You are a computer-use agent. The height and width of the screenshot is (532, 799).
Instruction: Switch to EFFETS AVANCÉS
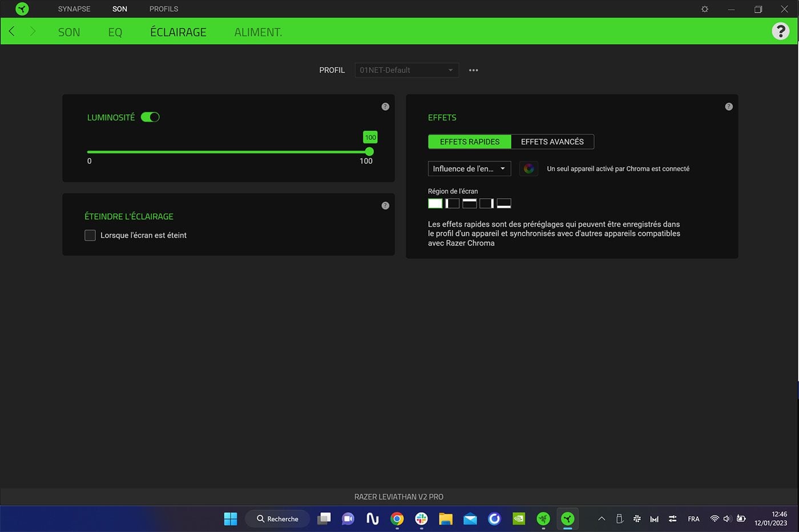[552, 142]
